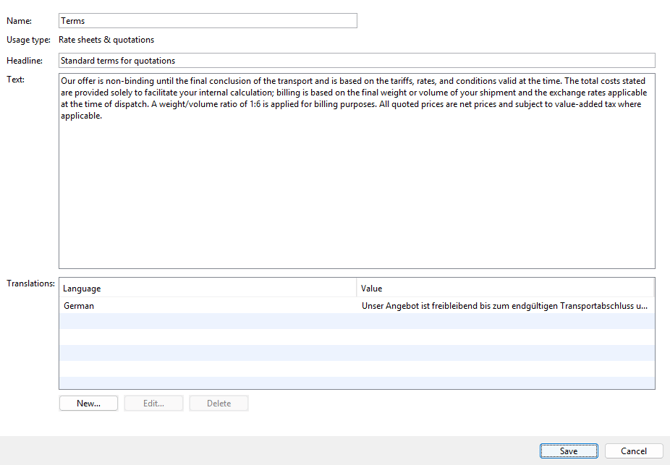670x465 pixels.
Task: Click inside the Text body area
Action: (355, 190)
